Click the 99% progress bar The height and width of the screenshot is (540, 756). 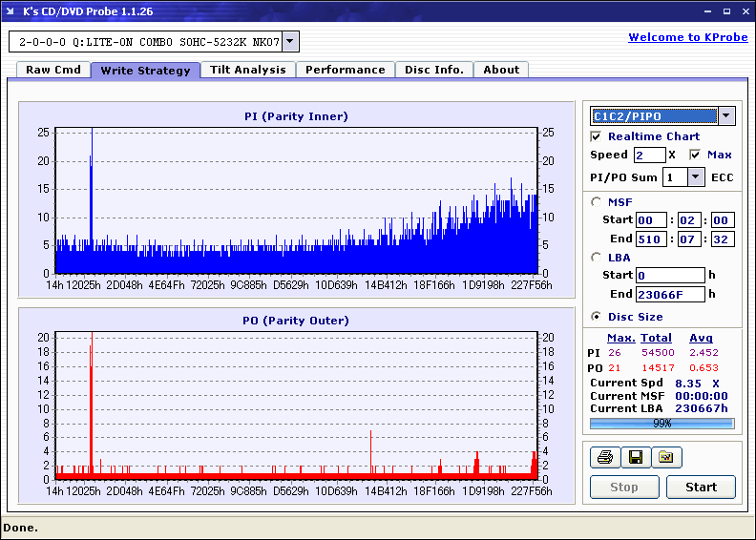point(662,424)
